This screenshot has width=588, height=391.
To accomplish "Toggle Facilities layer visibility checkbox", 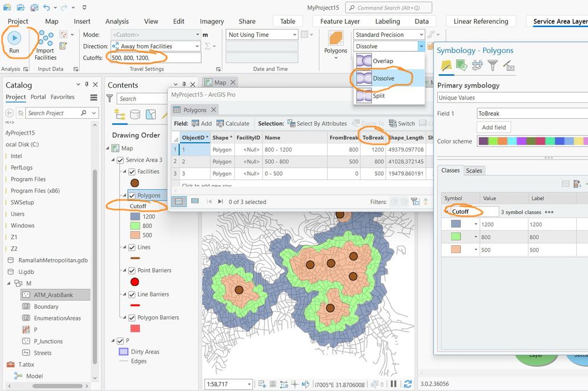I will [x=132, y=172].
